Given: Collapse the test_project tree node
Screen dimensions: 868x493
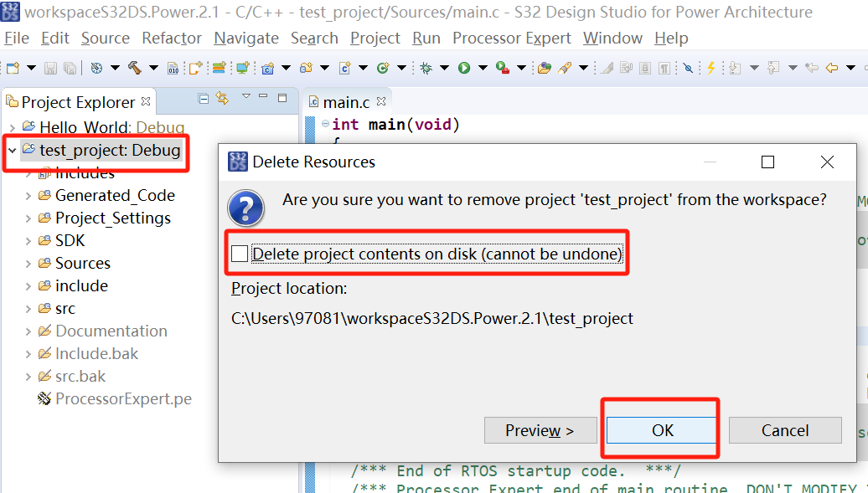Looking at the screenshot, I should pyautogui.click(x=13, y=150).
